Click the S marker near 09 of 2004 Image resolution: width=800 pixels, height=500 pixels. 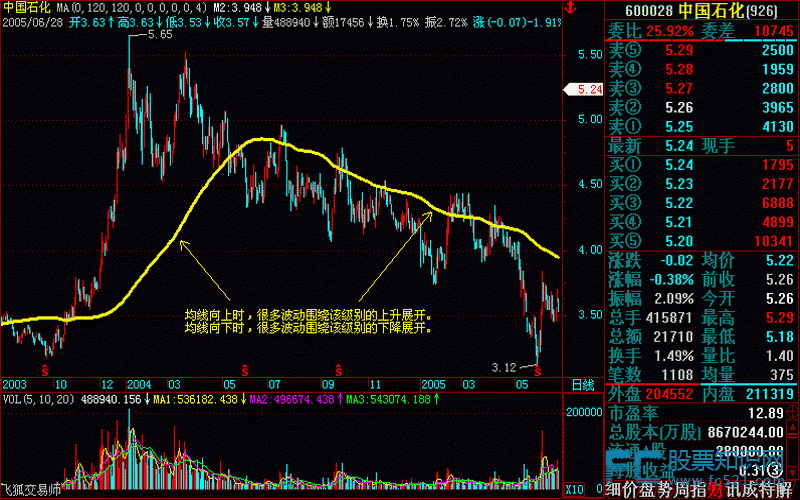click(x=338, y=370)
